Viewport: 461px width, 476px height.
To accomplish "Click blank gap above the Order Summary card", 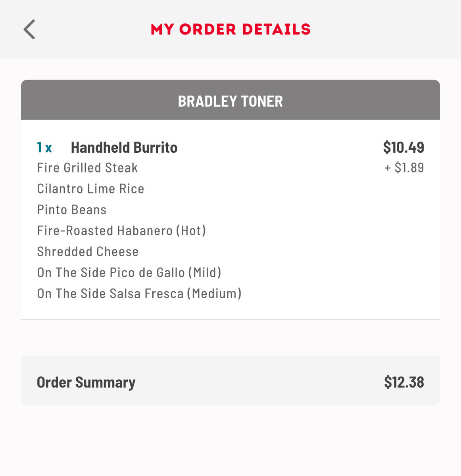I will tap(230, 338).
